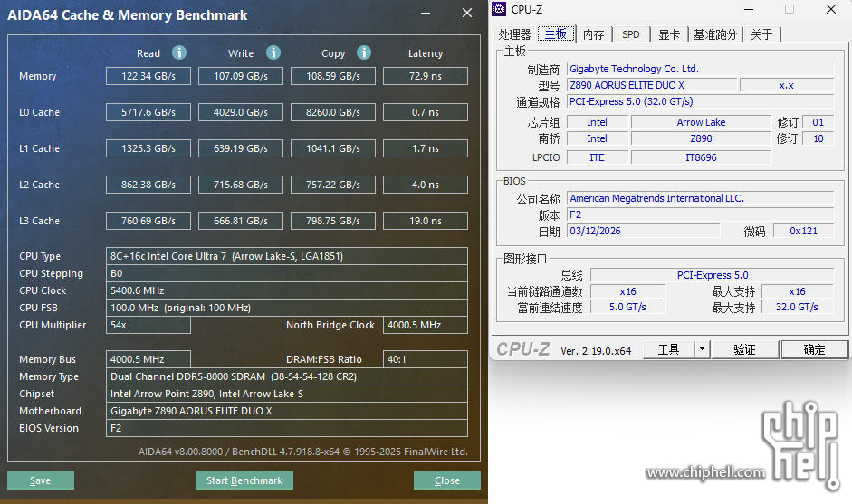Click the CPU-Z title bar app icon

tap(499, 9)
